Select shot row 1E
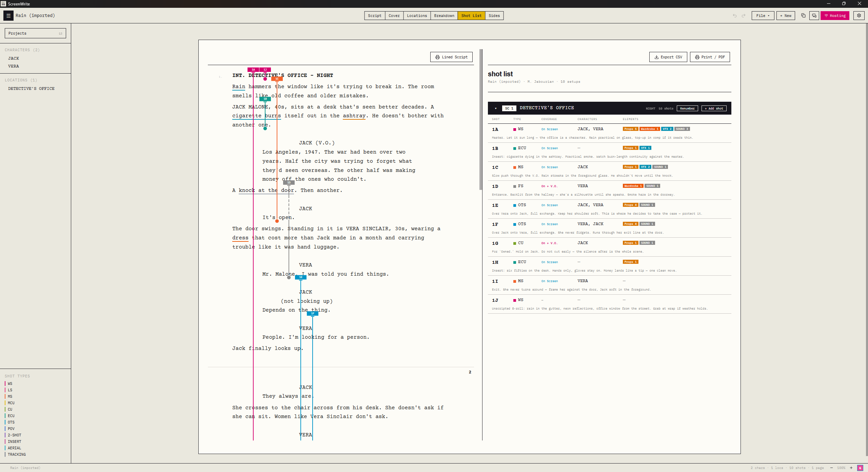 click(x=609, y=209)
